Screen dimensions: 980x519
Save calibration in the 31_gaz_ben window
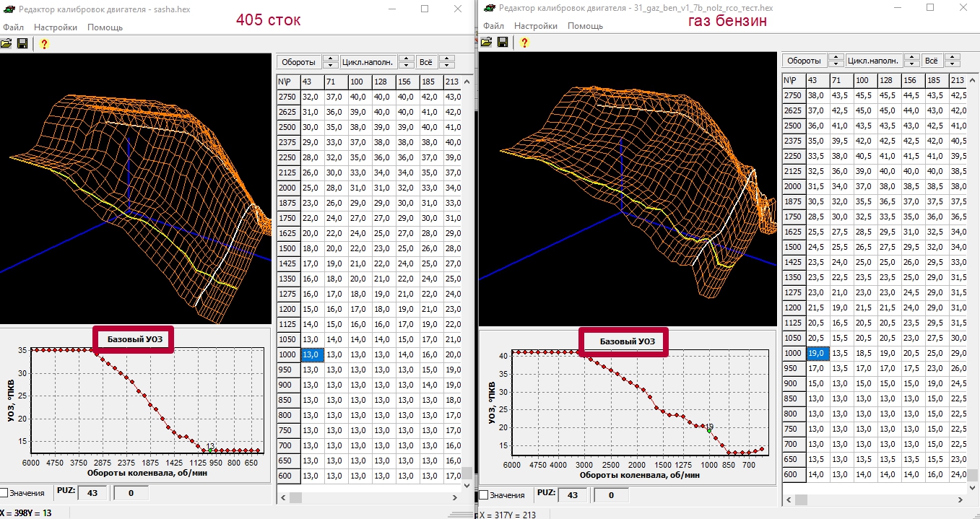(503, 43)
